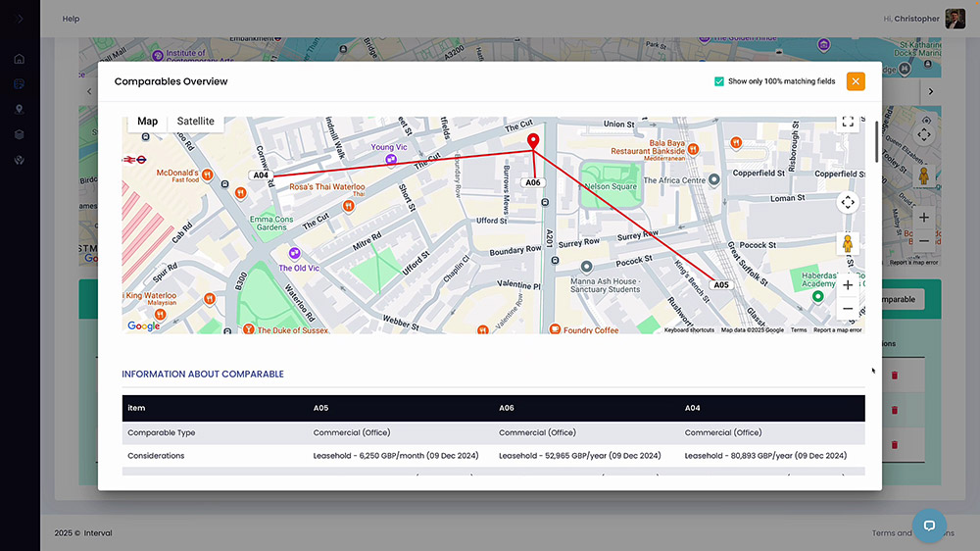The height and width of the screenshot is (551, 980).
Task: Open Keyboard shortcuts on the map
Action: point(689,330)
